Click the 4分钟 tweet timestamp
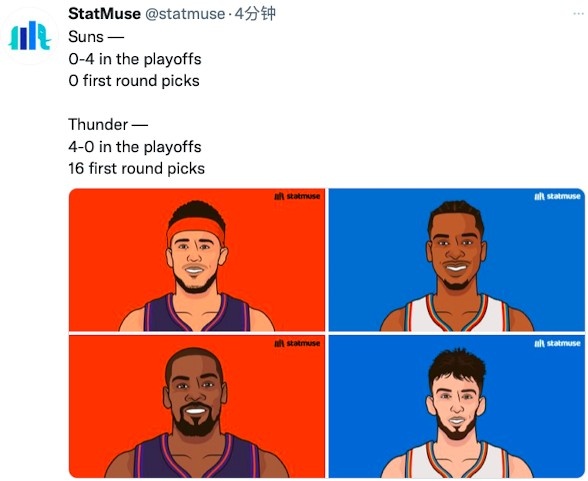Image resolution: width=588 pixels, height=481 pixels. pos(255,14)
